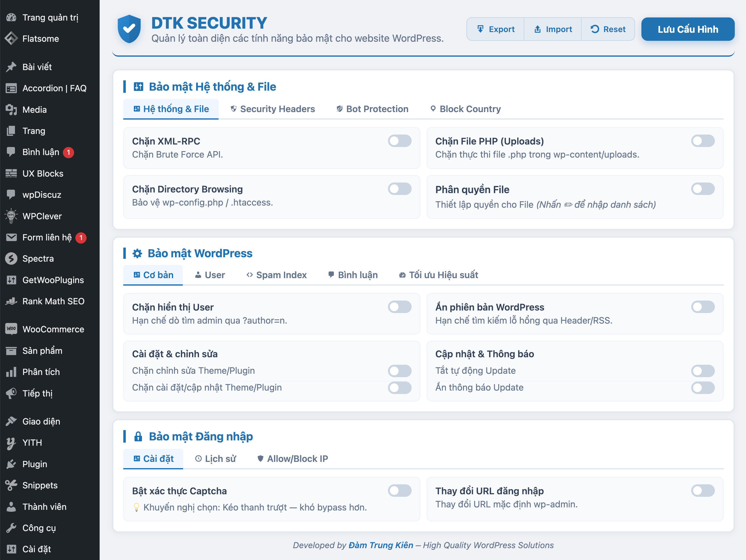Click the WPClever lightbulb icon
The width and height of the screenshot is (746, 560).
[x=11, y=216]
